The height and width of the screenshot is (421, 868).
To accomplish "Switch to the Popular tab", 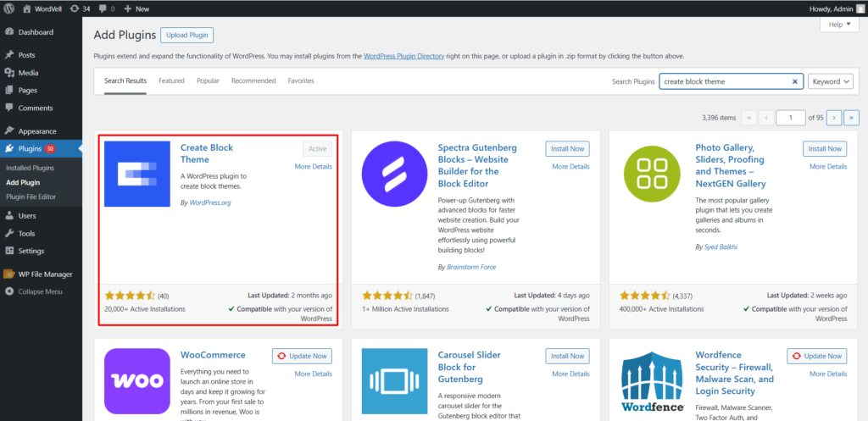I will 208,80.
